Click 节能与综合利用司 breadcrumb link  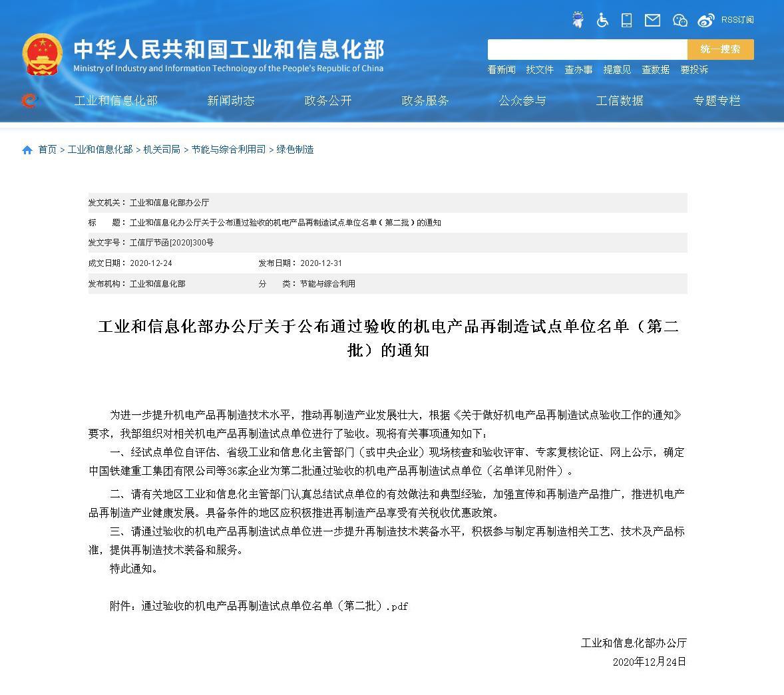(228, 150)
